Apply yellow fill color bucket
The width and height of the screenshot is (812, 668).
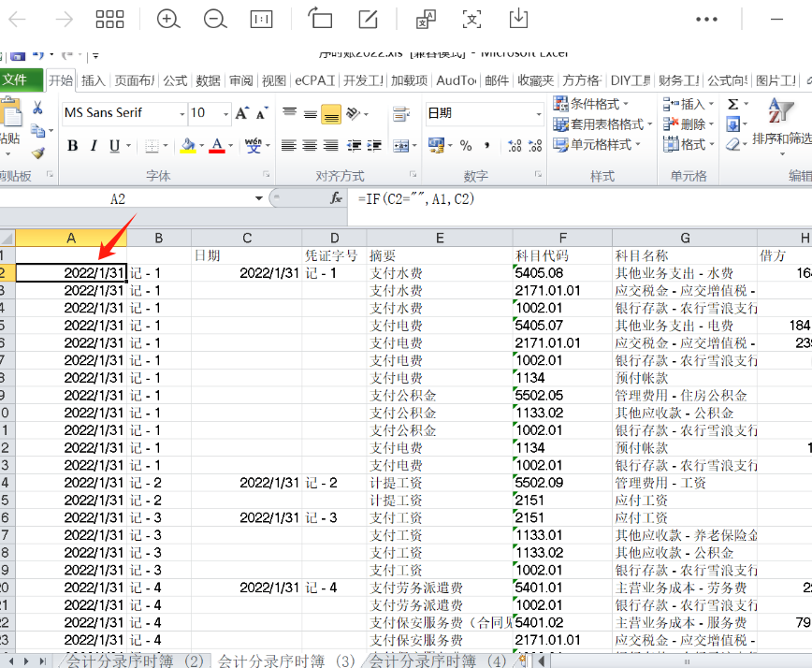(x=188, y=146)
